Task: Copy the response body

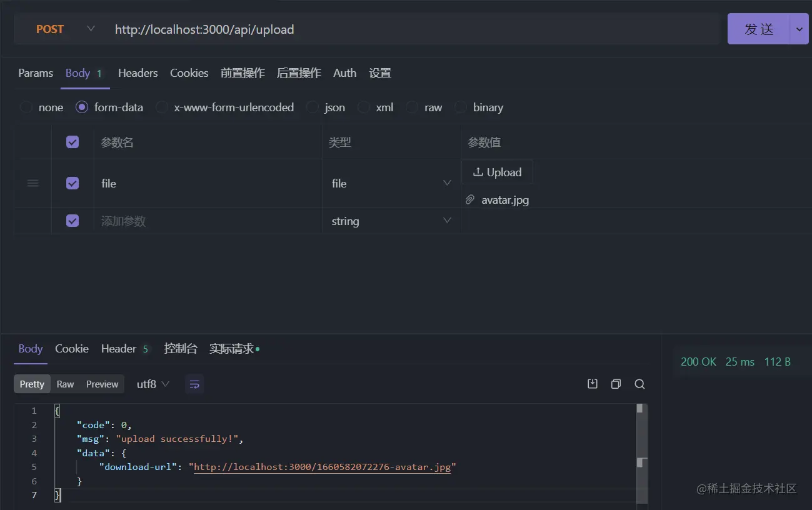Action: (616, 384)
